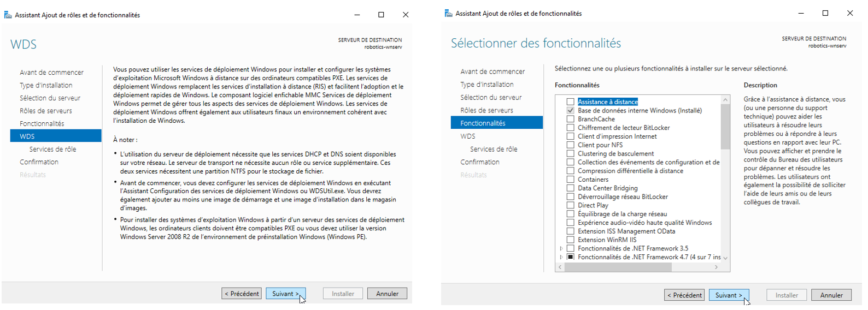Image resolution: width=868 pixels, height=310 pixels.
Task: Maximize the WDS wizard window
Action: tap(381, 15)
